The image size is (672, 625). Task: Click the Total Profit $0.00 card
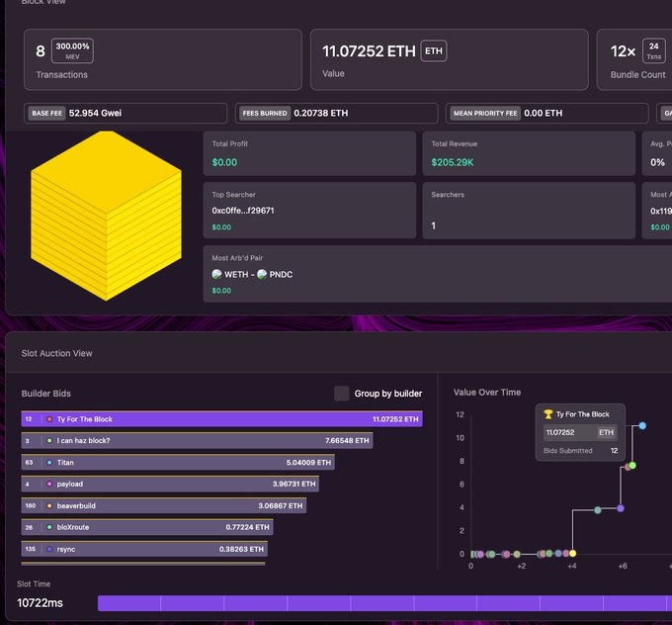(x=309, y=153)
